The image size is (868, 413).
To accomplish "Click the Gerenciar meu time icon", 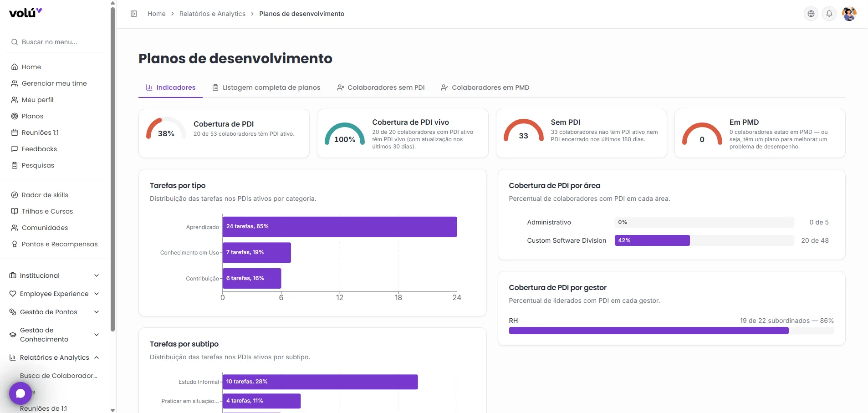I will 15,83.
